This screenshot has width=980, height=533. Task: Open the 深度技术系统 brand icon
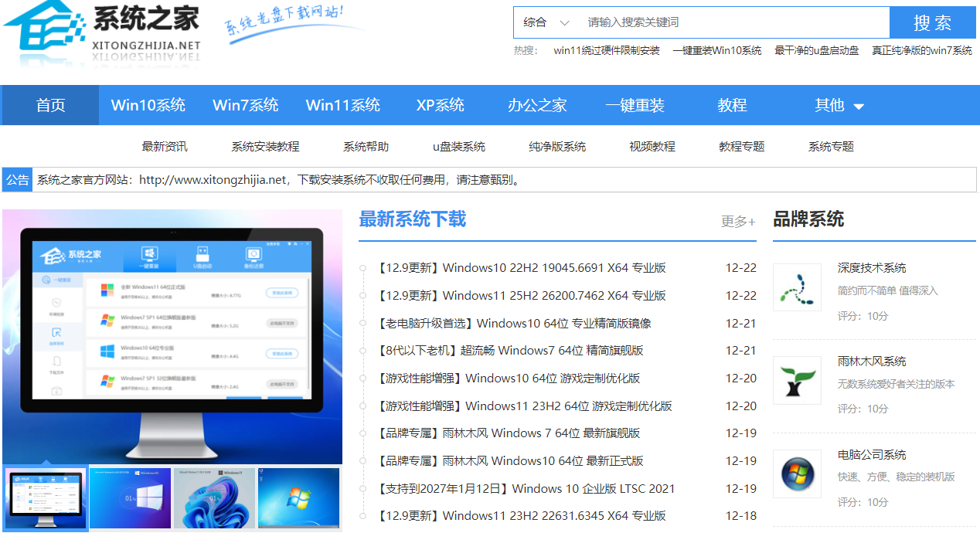797,287
